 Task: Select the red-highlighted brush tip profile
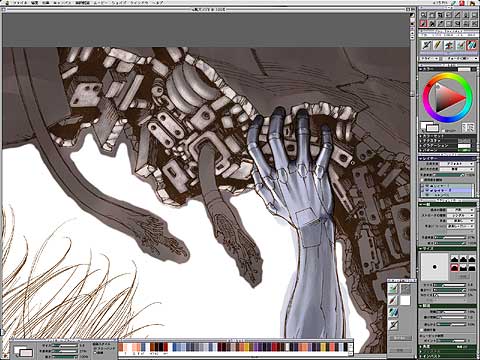pyautogui.click(x=455, y=268)
